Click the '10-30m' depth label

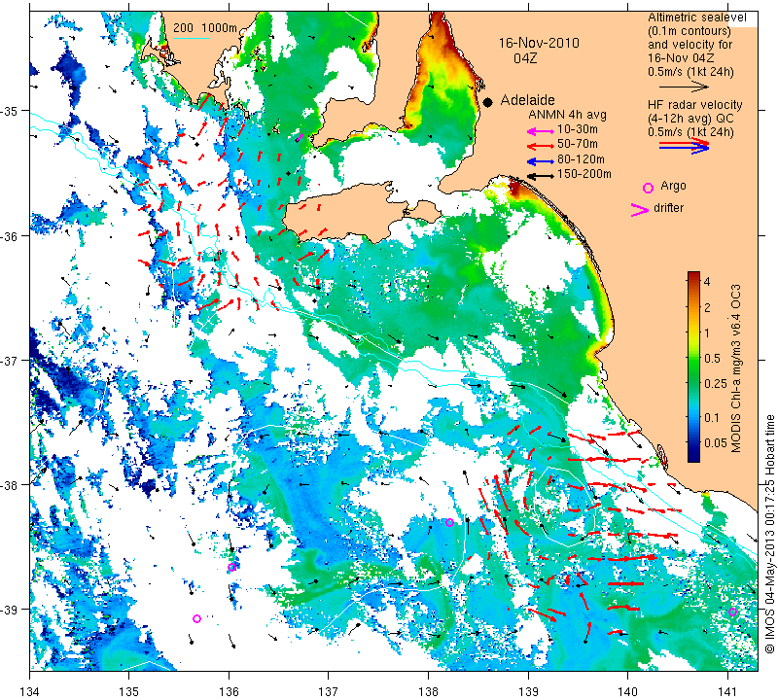(578, 129)
